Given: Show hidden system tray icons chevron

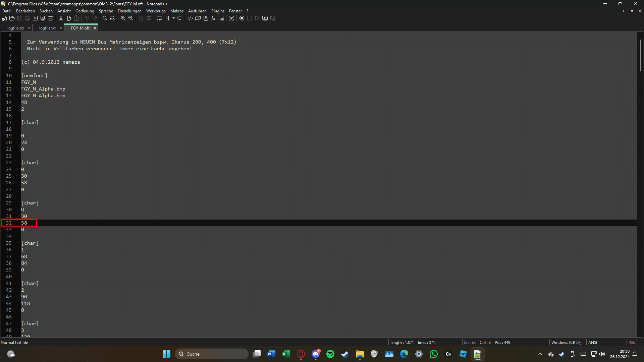Looking at the screenshot, I should point(540,354).
